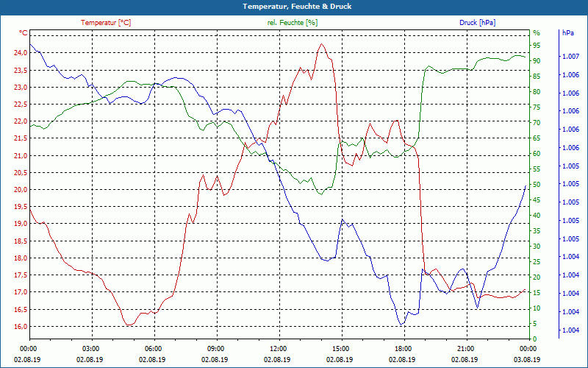Click the 55 humidity axis value
Image resolution: width=588 pixels, height=368 pixels.
[537, 169]
